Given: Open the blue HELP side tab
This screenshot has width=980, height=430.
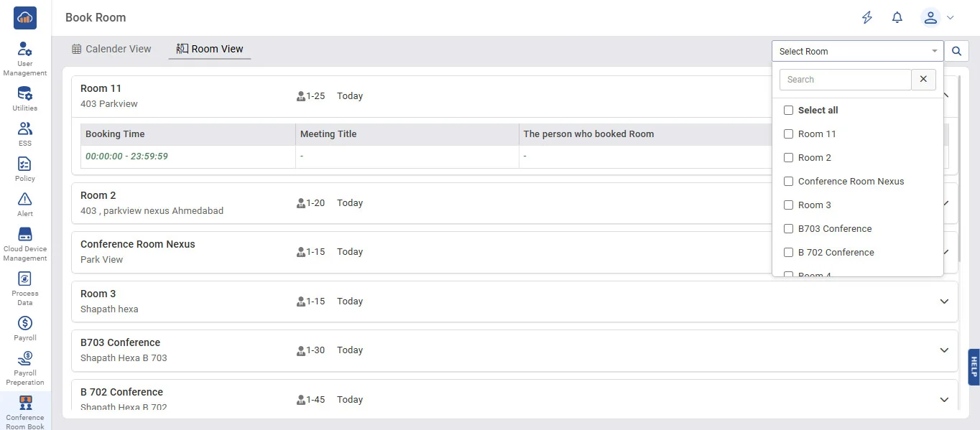Looking at the screenshot, I should pos(974,367).
